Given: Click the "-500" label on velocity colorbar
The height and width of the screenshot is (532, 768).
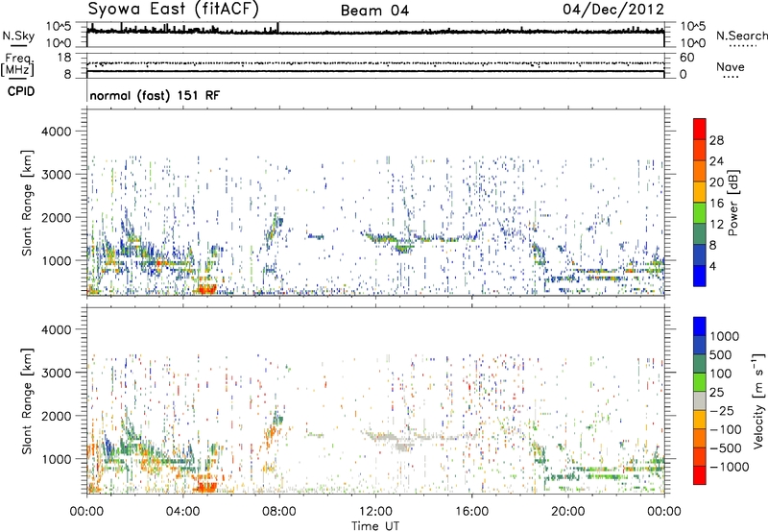Looking at the screenshot, I should (x=725, y=448).
